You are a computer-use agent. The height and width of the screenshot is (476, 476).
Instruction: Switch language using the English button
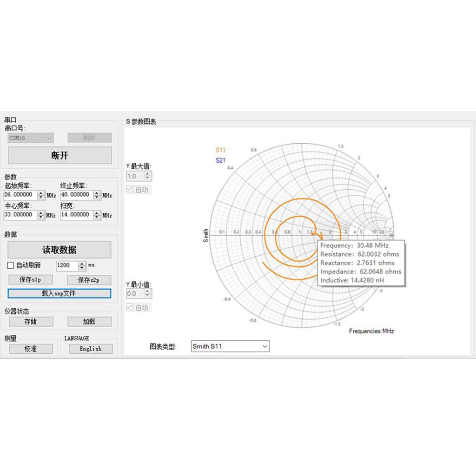tap(90, 349)
